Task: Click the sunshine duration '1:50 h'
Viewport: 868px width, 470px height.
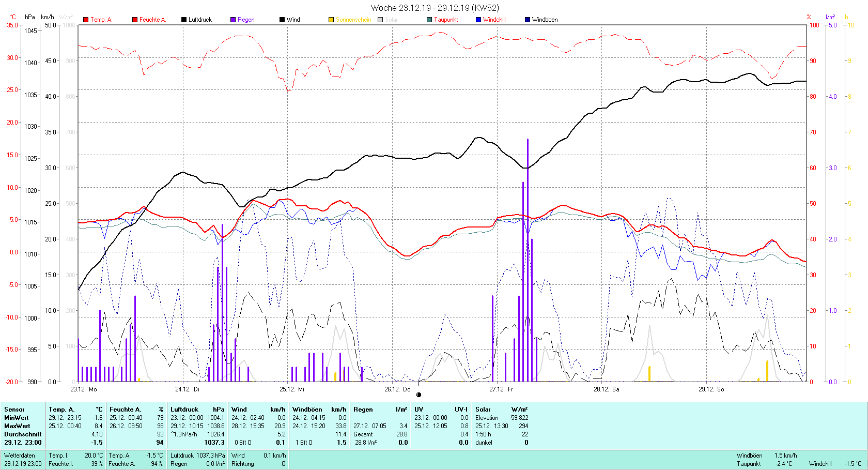Action: 483,434
